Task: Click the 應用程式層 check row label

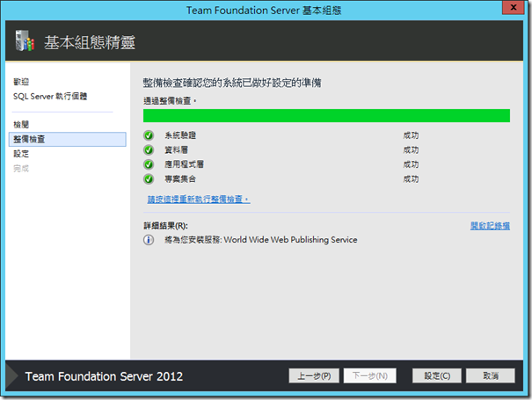Action: [185, 164]
